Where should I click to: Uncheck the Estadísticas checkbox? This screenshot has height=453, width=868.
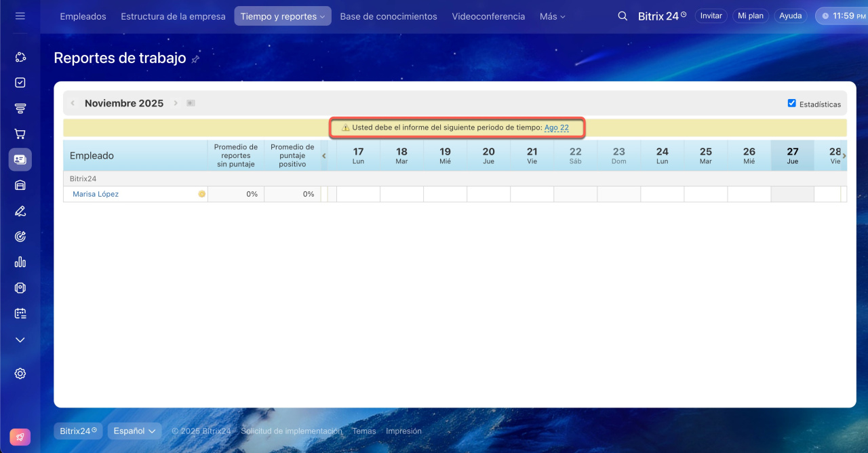click(791, 104)
